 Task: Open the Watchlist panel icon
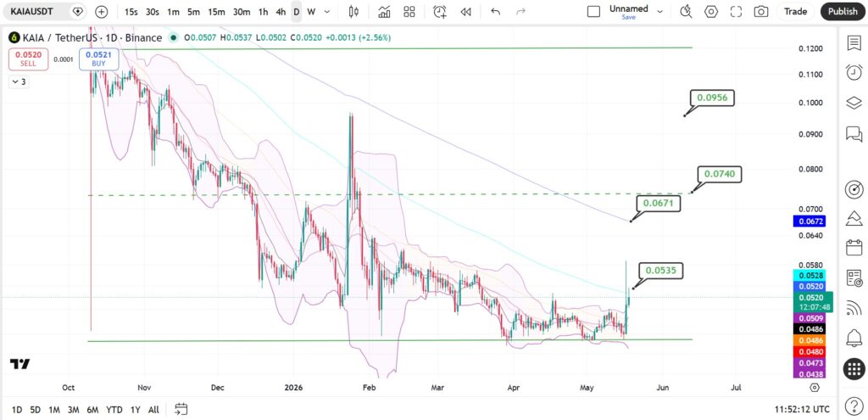[x=854, y=42]
